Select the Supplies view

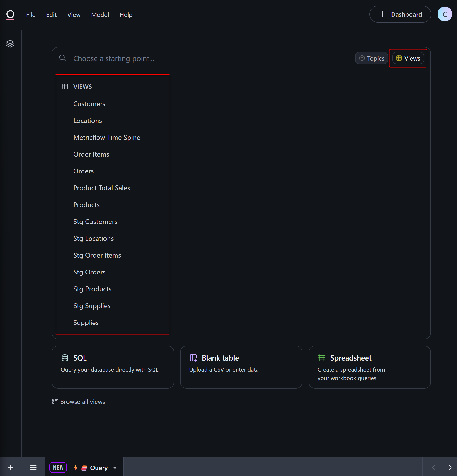86,323
